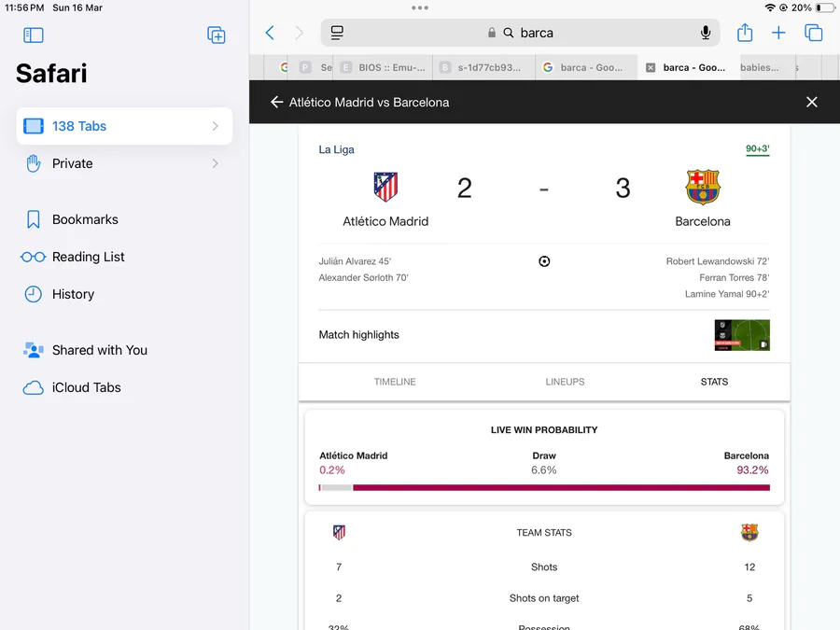Add a new tab

click(778, 33)
